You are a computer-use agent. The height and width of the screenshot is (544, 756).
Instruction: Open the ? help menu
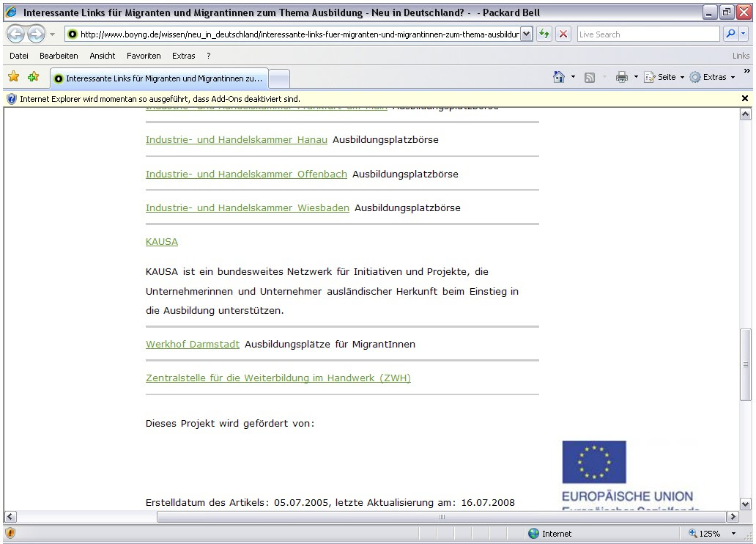[208, 56]
